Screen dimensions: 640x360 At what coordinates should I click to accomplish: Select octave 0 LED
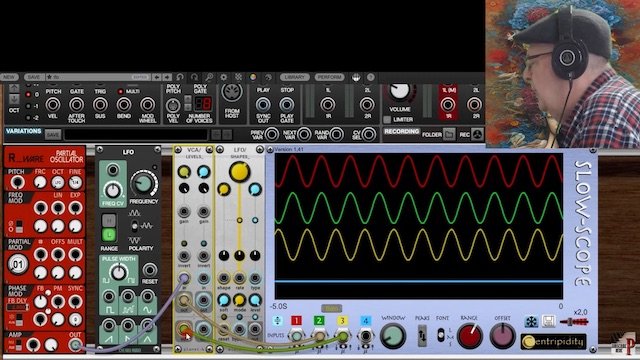tap(28, 95)
